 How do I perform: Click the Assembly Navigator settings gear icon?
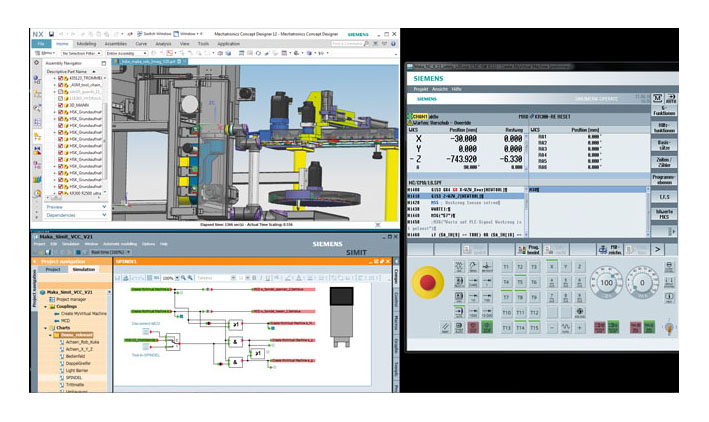tap(37, 63)
